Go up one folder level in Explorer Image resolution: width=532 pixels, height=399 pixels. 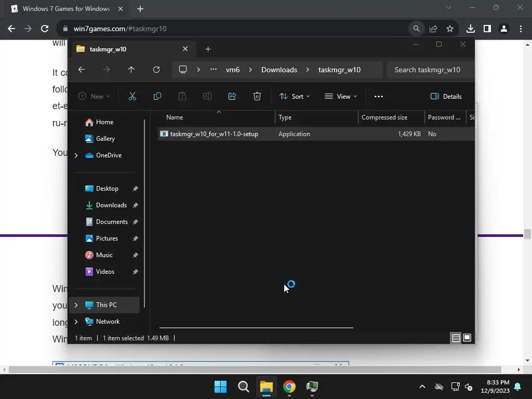(x=131, y=70)
